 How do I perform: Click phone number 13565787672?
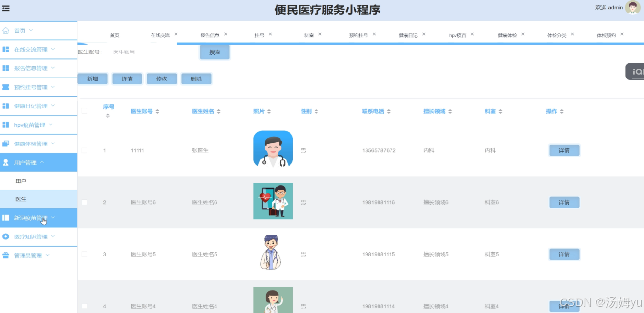[x=379, y=150]
